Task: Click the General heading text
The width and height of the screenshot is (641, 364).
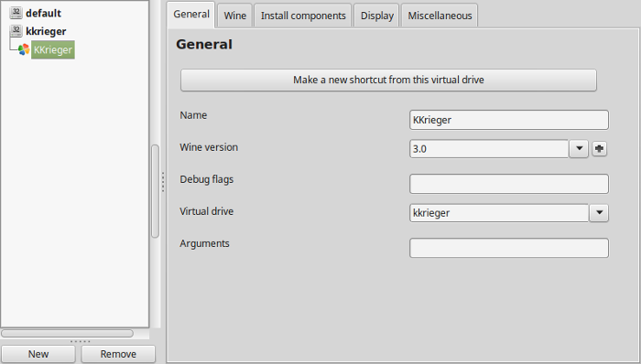Action: coord(204,44)
